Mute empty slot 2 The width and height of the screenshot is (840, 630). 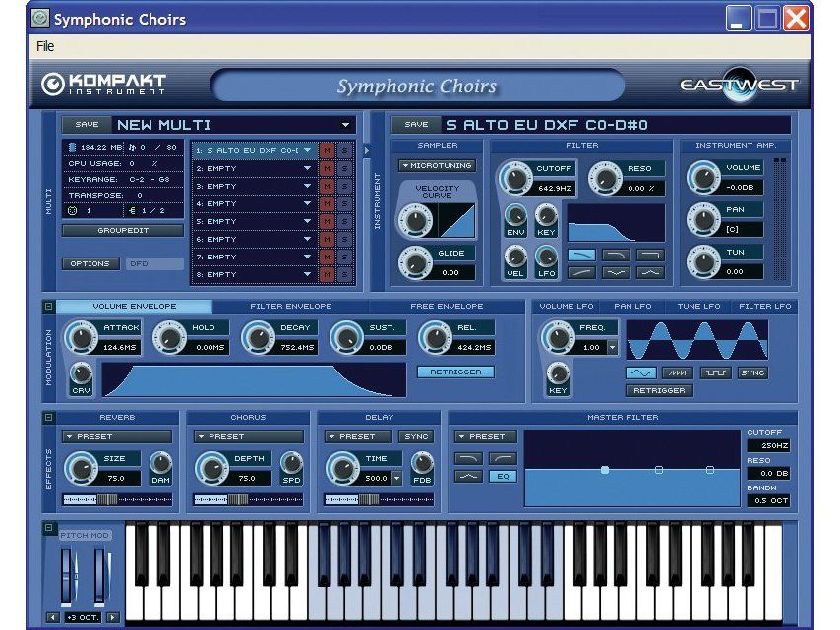[327, 169]
